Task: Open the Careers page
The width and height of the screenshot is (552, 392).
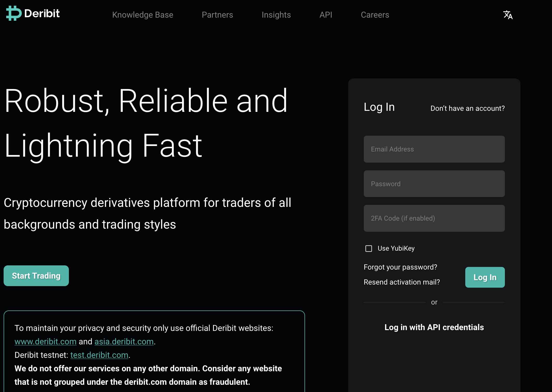Action: tap(375, 15)
